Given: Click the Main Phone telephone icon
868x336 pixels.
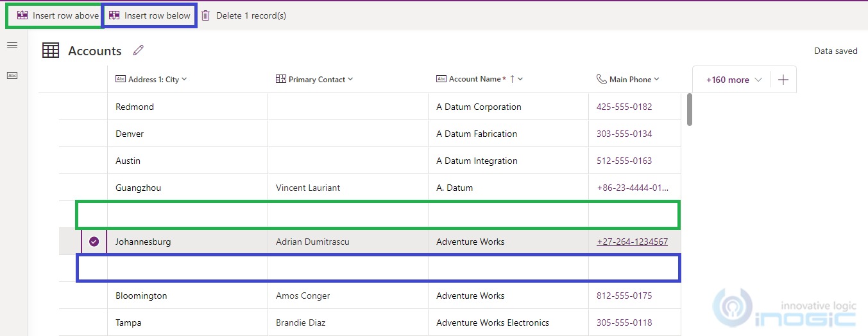Looking at the screenshot, I should tap(601, 79).
